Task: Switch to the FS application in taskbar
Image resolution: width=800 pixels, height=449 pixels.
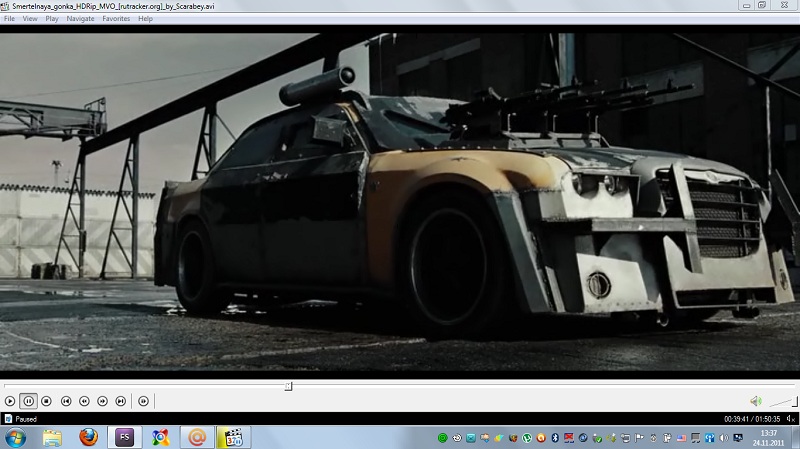Action: [x=124, y=438]
